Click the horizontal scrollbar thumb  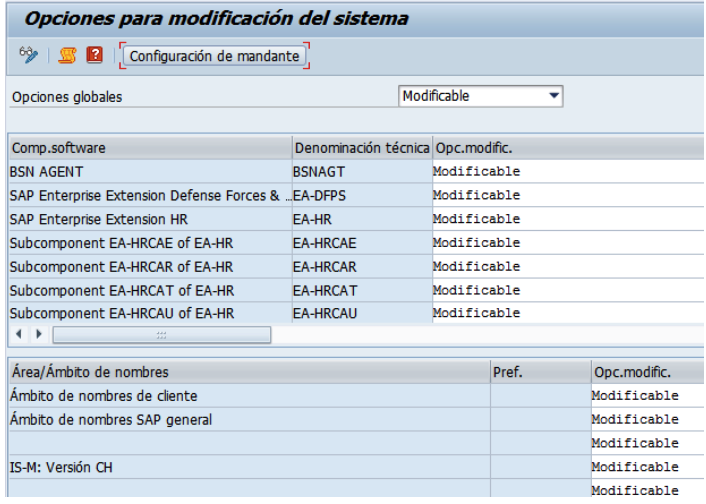tap(162, 335)
